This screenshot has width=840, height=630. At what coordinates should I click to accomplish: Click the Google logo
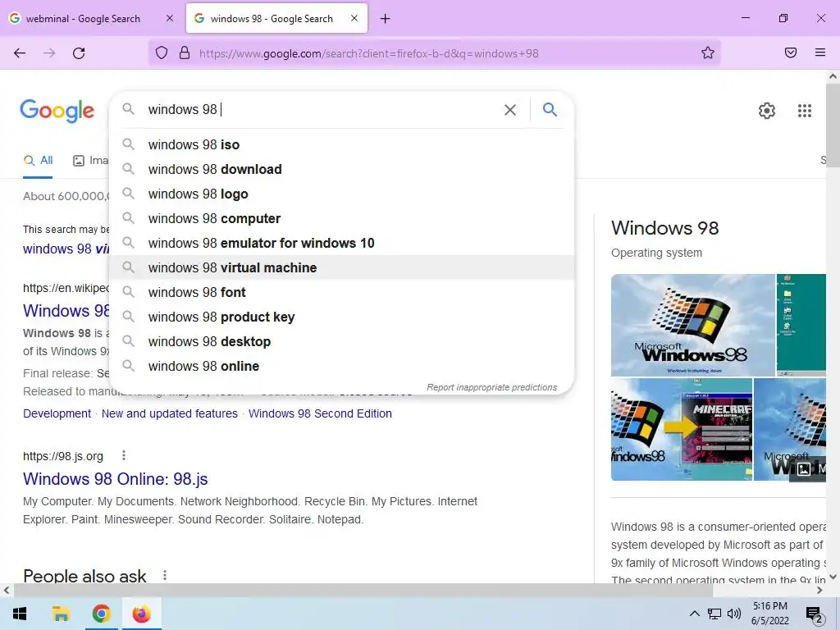coord(57,111)
